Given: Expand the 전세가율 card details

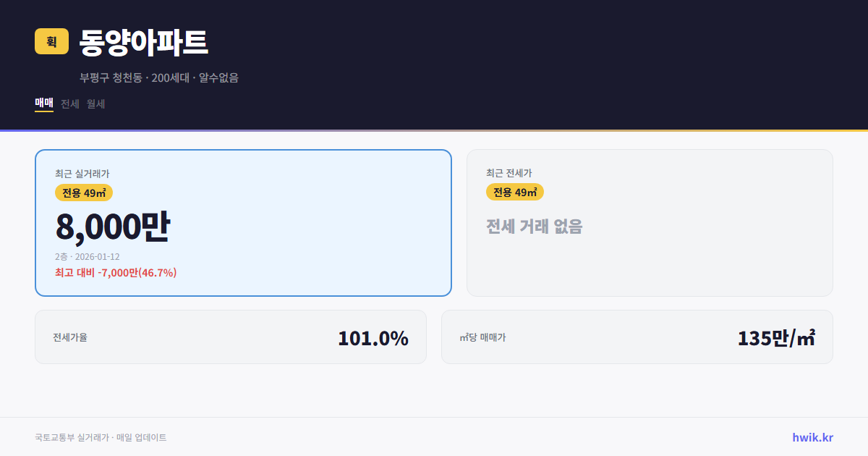Looking at the screenshot, I should pos(231,337).
